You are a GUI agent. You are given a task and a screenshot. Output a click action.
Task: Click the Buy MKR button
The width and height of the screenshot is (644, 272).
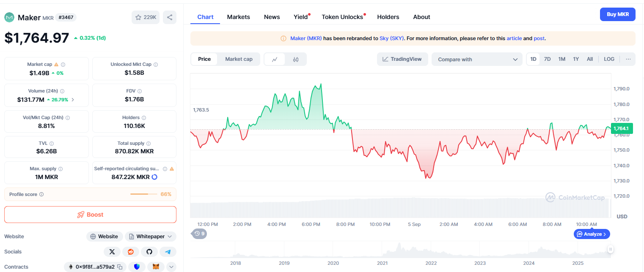618,14
